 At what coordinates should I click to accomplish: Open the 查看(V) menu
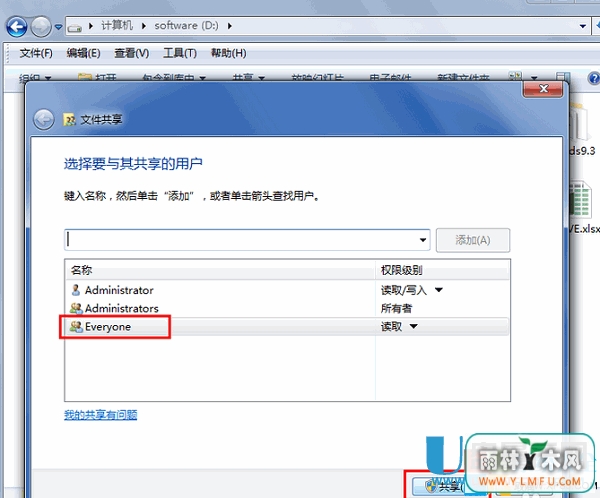click(x=132, y=53)
